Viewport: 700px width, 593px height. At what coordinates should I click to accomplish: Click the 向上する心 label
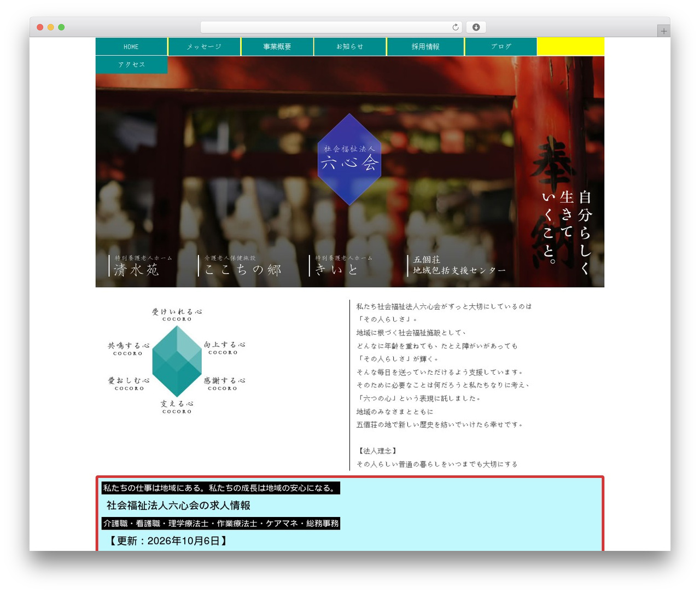point(224,348)
